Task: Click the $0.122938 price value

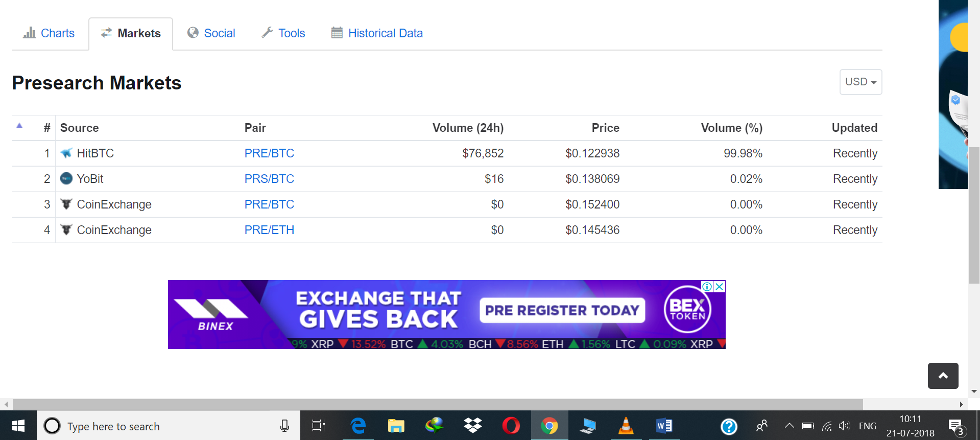Action: coord(592,153)
